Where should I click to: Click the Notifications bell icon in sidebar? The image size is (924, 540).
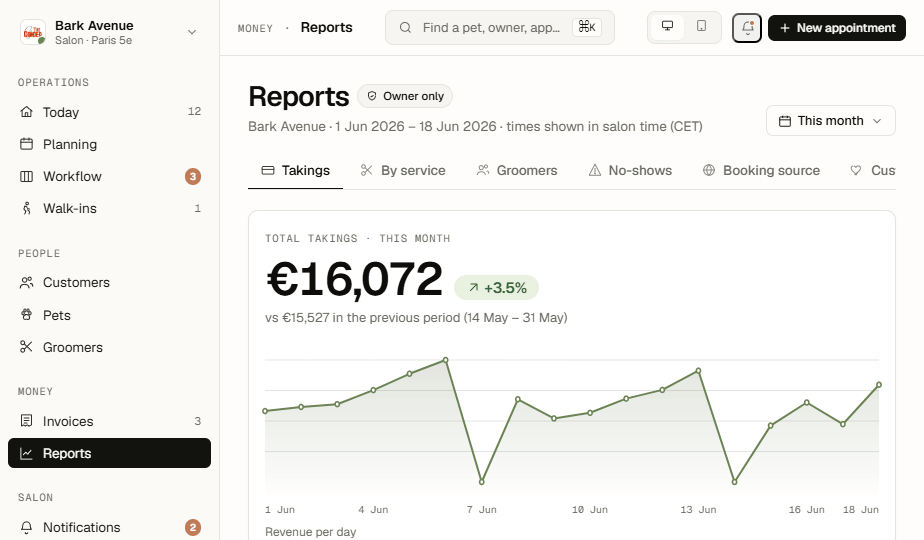(x=27, y=527)
